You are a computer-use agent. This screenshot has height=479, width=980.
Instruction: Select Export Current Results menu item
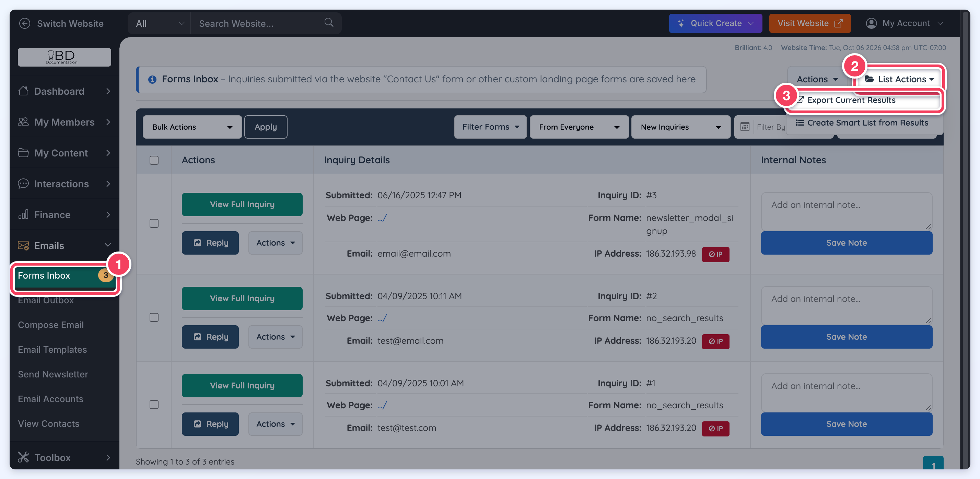tap(864, 100)
